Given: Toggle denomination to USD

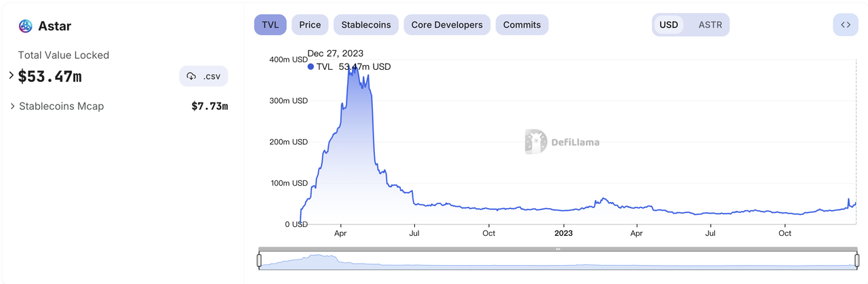Looking at the screenshot, I should pyautogui.click(x=669, y=25).
